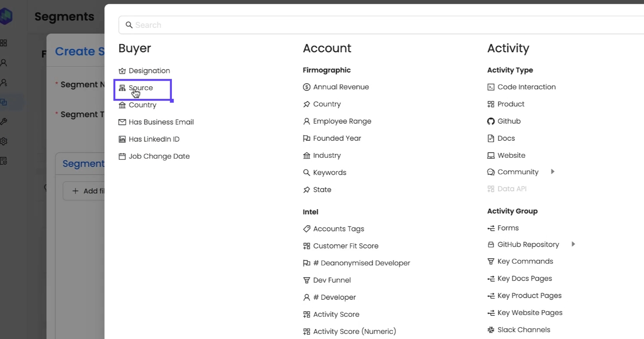The height and width of the screenshot is (339, 644).
Task: Choose the Founded Year filter
Action: click(x=337, y=138)
